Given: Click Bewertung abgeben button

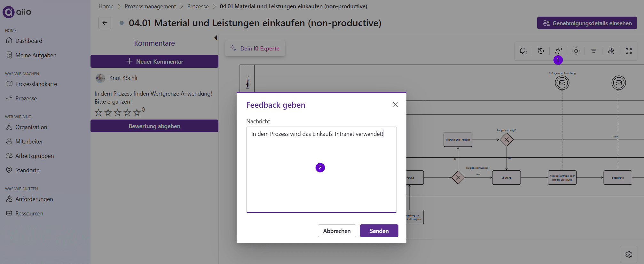Looking at the screenshot, I should point(154,126).
